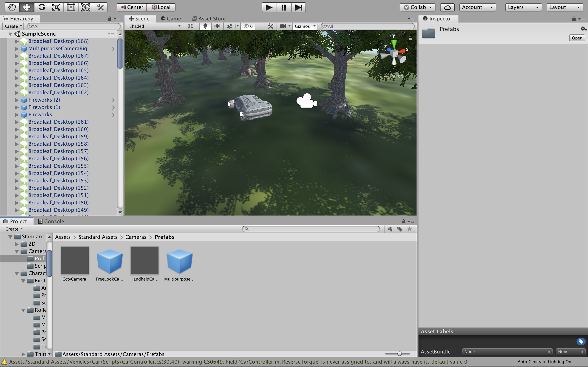This screenshot has width=588, height=367.
Task: Open the Shaded draw mode dropdown
Action: coord(155,26)
